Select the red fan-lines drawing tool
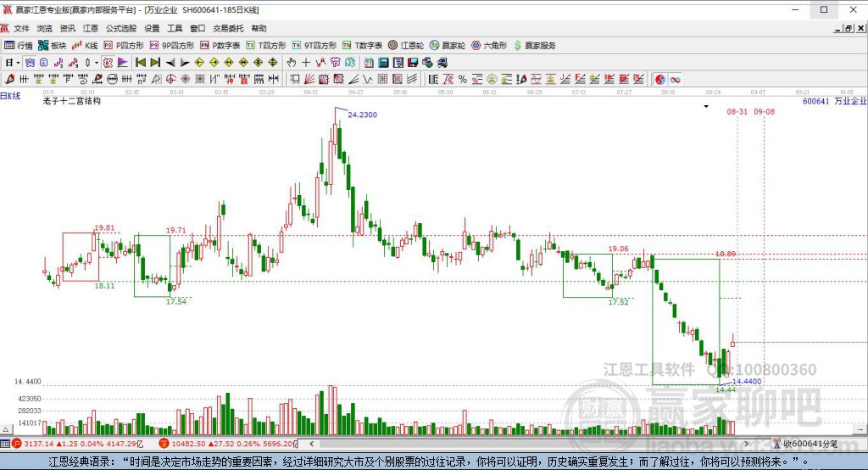 309,79
